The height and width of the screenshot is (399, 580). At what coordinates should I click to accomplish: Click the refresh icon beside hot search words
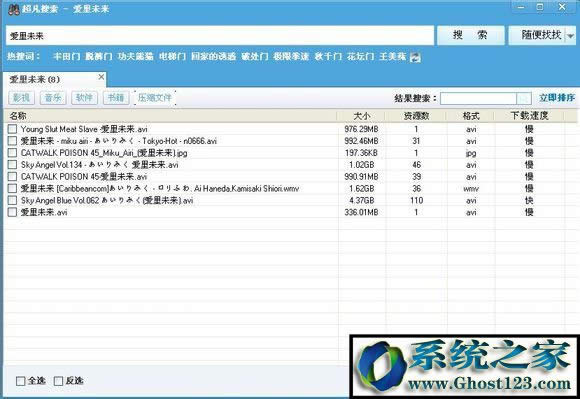(415, 57)
